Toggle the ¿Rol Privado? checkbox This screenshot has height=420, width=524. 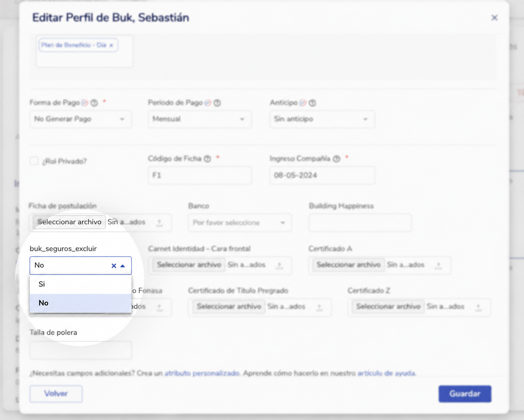[x=34, y=161]
